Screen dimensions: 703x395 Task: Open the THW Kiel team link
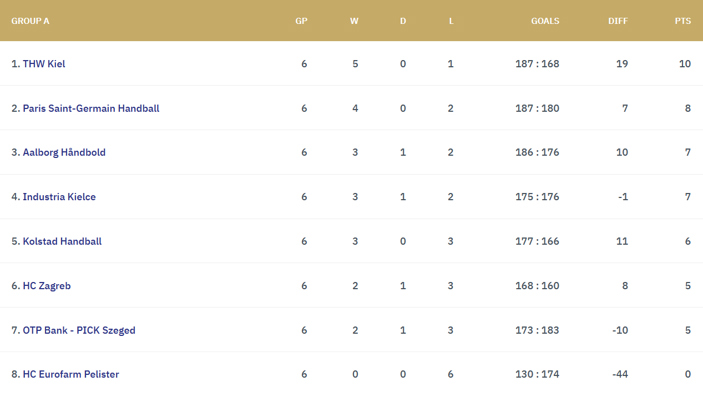pyautogui.click(x=44, y=64)
